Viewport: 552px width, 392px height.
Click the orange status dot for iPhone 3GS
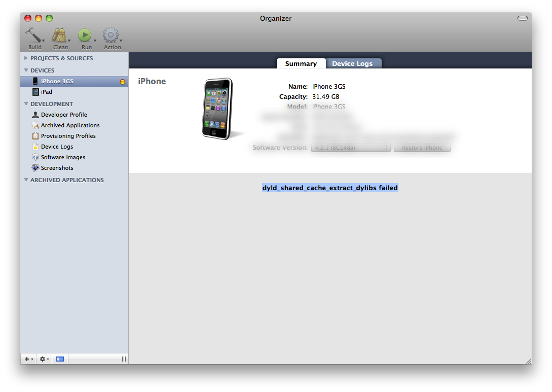(x=123, y=82)
